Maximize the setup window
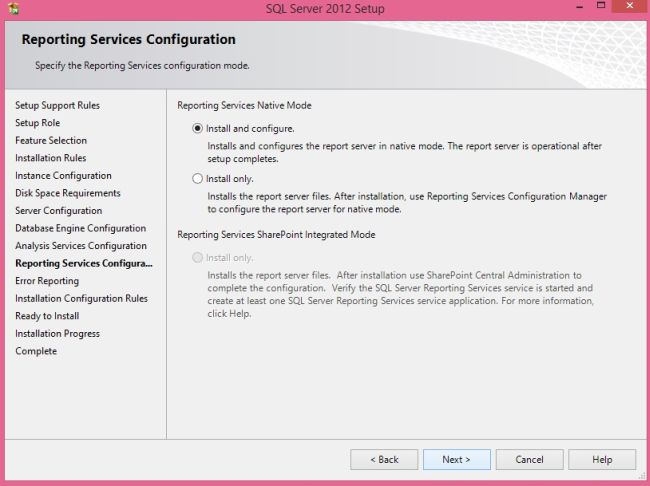This screenshot has height=486, width=650. click(x=601, y=5)
